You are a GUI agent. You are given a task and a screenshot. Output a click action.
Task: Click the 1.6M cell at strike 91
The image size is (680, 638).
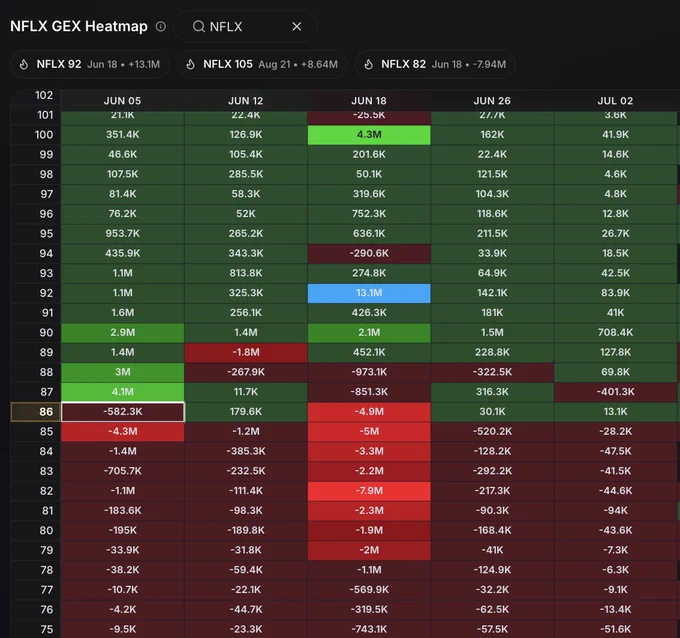[x=123, y=312]
